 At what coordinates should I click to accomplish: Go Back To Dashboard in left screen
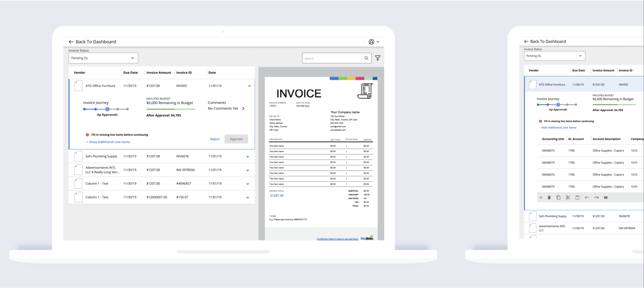tap(92, 42)
